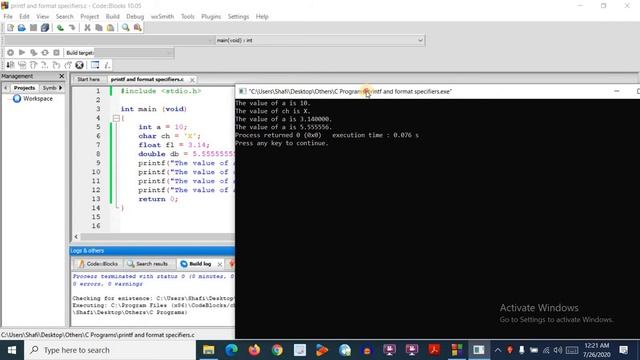The width and height of the screenshot is (640, 360).
Task: Click the Step into debugger icon
Action: coord(45,65)
